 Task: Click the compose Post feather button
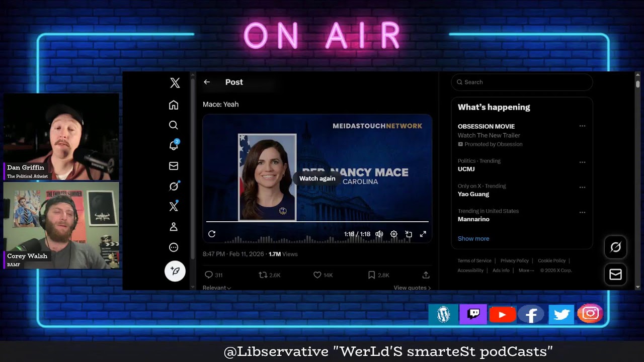(175, 271)
